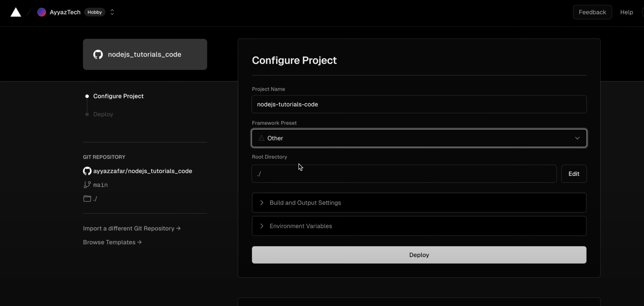Open the Help menu item
644x306 pixels.
(626, 12)
